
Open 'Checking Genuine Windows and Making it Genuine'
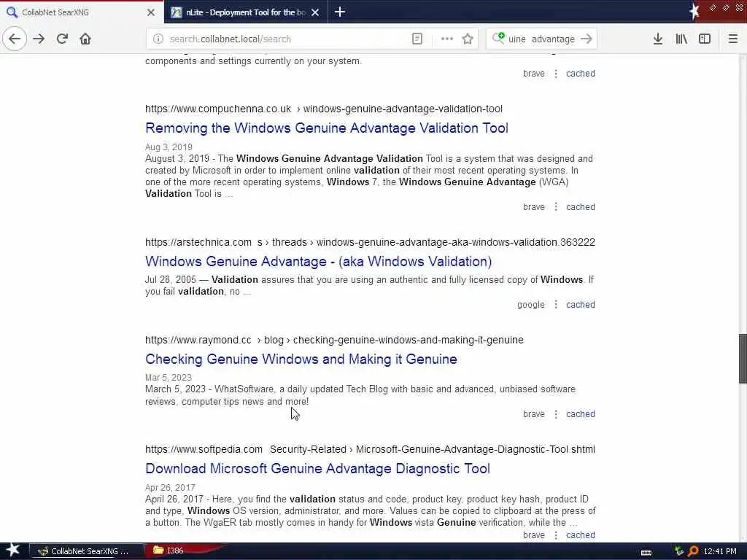(301, 359)
